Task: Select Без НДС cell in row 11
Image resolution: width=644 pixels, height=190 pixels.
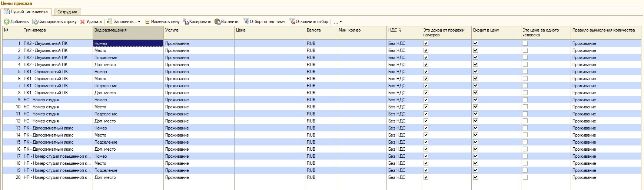Action: click(x=404, y=114)
